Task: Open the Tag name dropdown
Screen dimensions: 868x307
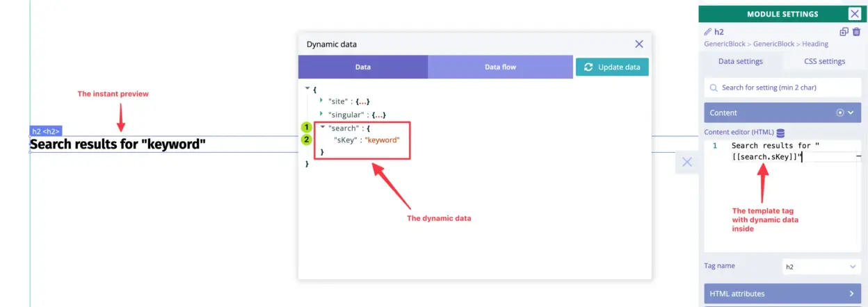Action: (821, 267)
